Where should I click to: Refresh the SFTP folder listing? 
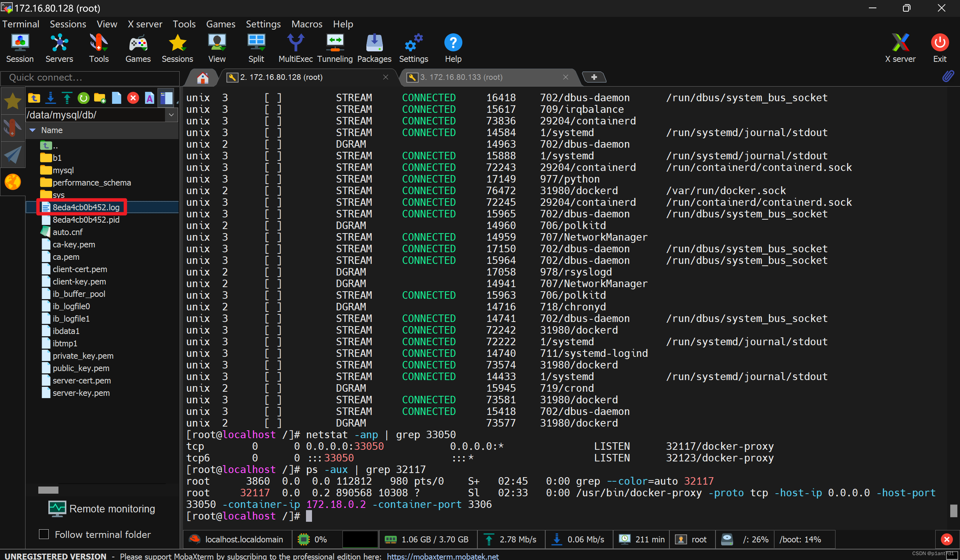pyautogui.click(x=83, y=98)
